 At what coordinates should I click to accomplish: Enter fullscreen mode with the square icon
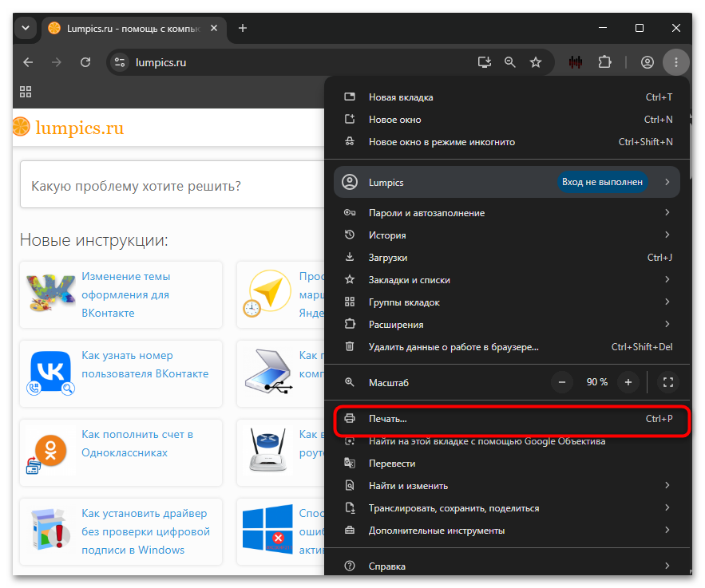coord(668,382)
